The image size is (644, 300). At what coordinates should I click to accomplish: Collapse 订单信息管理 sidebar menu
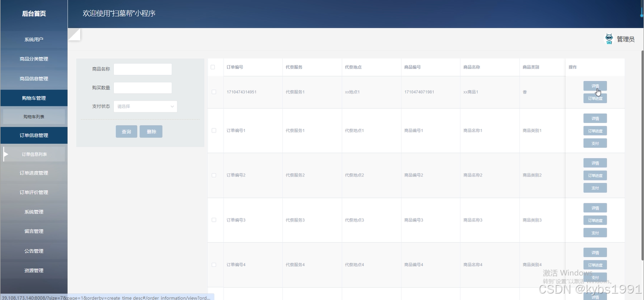[x=34, y=135]
